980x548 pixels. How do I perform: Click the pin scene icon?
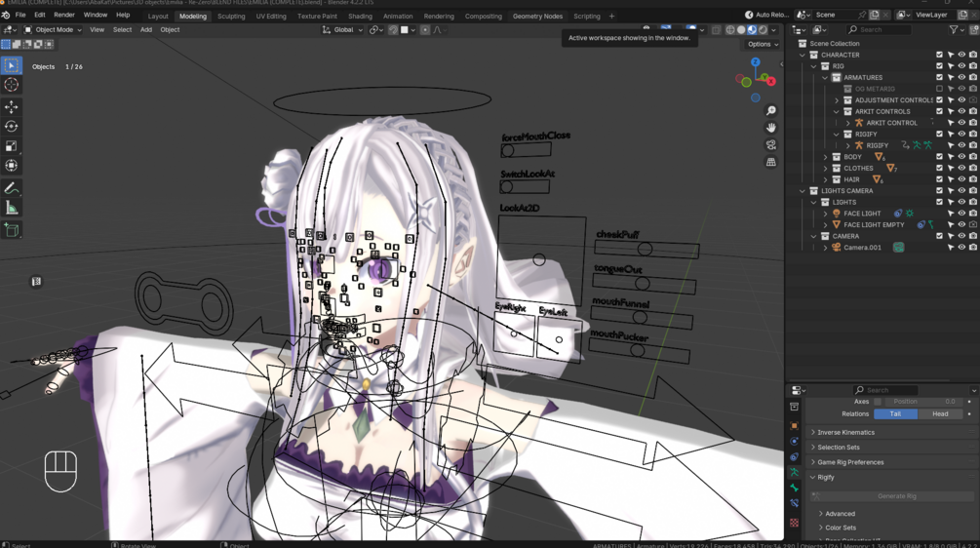click(862, 15)
